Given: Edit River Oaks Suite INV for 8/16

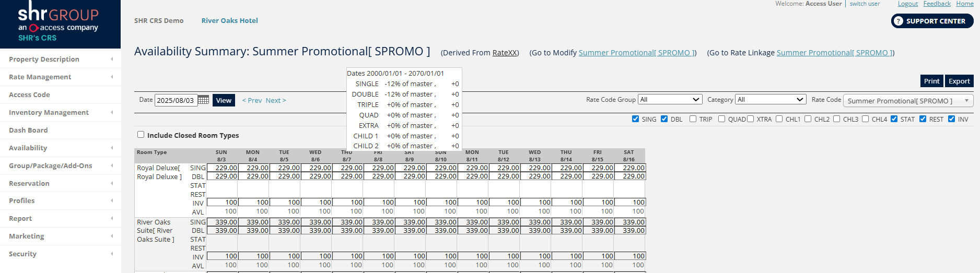Looking at the screenshot, I should coord(630,256).
